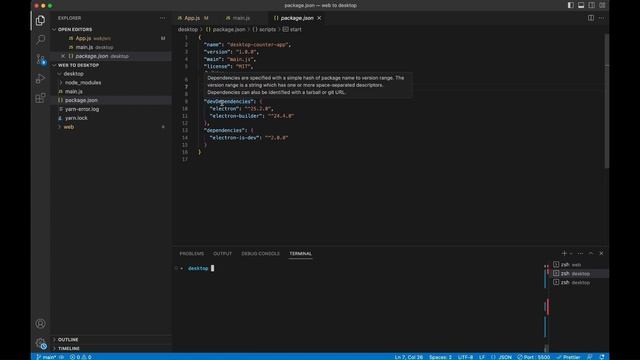Image resolution: width=640 pixels, height=360 pixels.
Task: Open the Debug Console panel tab
Action: click(x=260, y=253)
